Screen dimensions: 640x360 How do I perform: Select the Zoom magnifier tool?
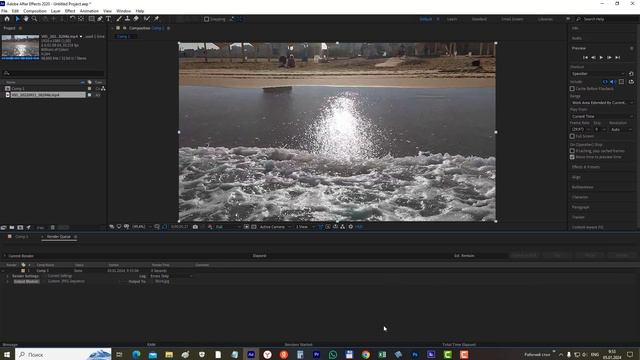34,19
